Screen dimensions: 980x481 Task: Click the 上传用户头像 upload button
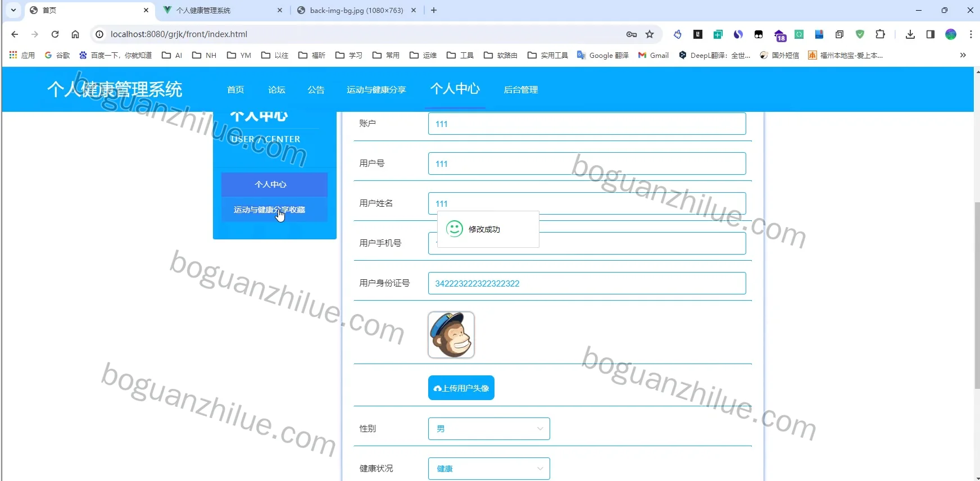461,388
